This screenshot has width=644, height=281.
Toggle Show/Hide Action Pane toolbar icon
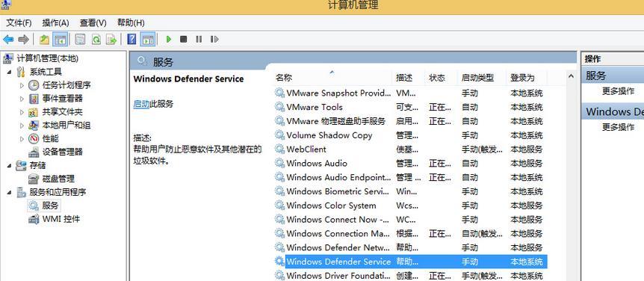[x=148, y=40]
